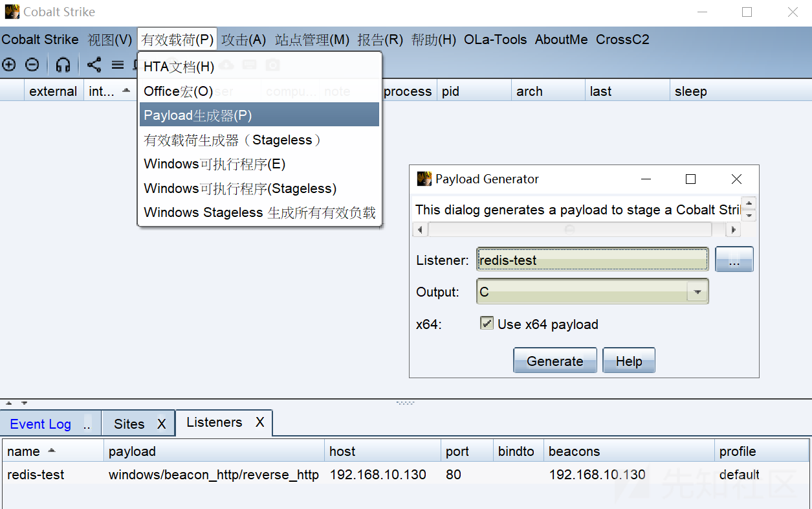Image resolution: width=812 pixels, height=509 pixels.
Task: Click the description scrollbar left arrow
Action: pos(421,229)
